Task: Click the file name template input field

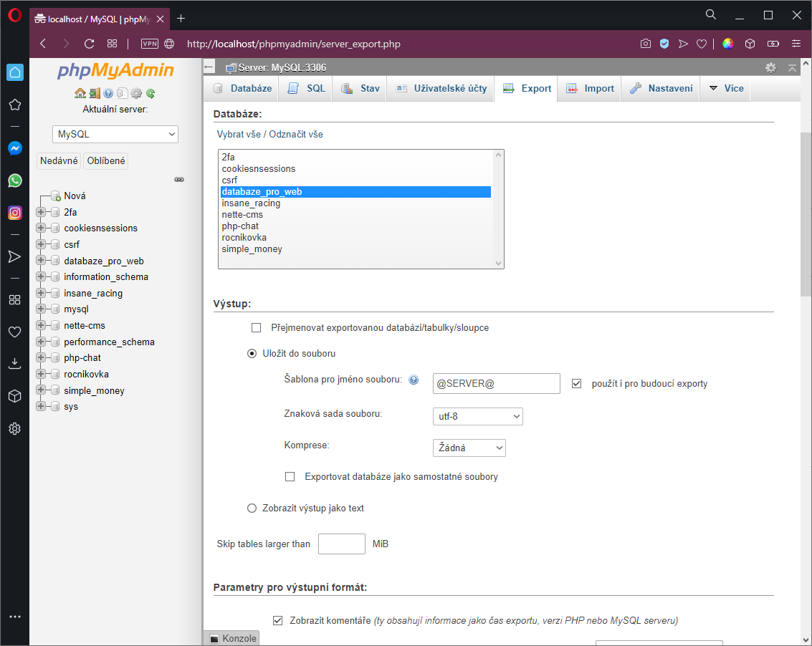Action: point(496,384)
